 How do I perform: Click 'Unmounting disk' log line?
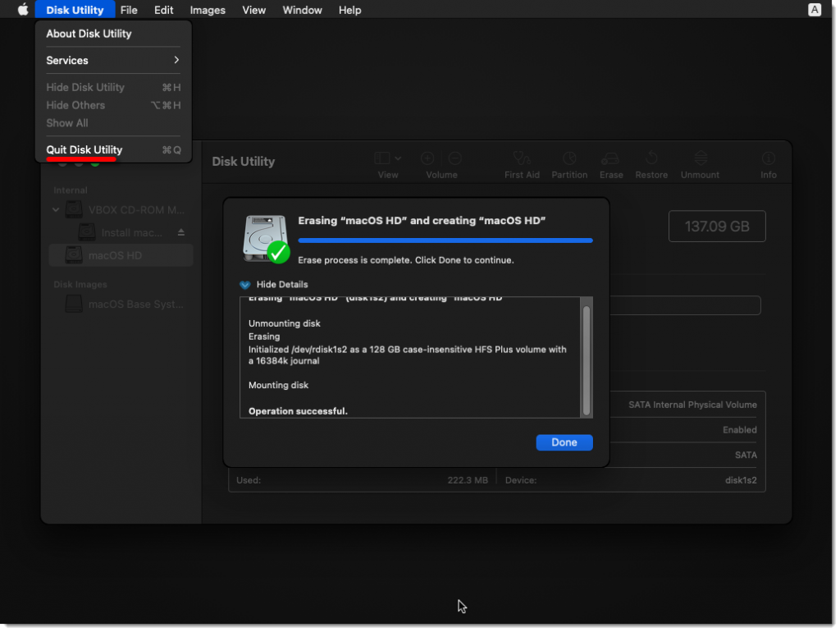coord(284,323)
